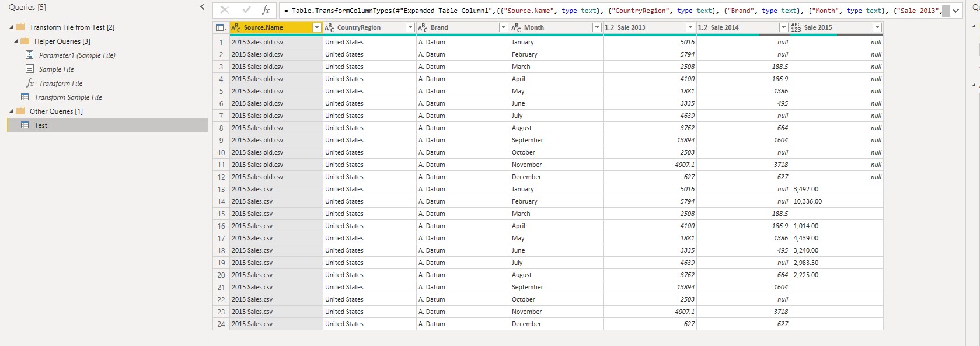Viewport: 980px width, 346px height.
Task: Click Sale 2015 cell value 10,336.00
Action: click(x=836, y=201)
